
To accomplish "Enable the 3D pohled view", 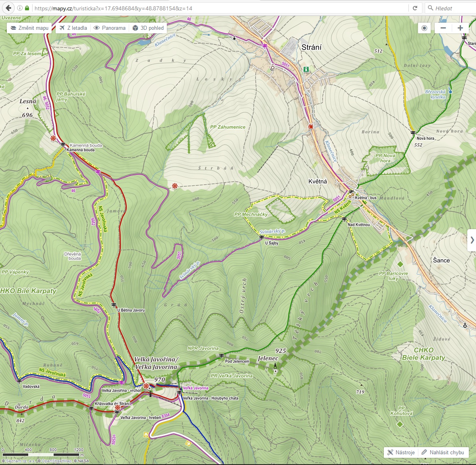I will point(148,28).
